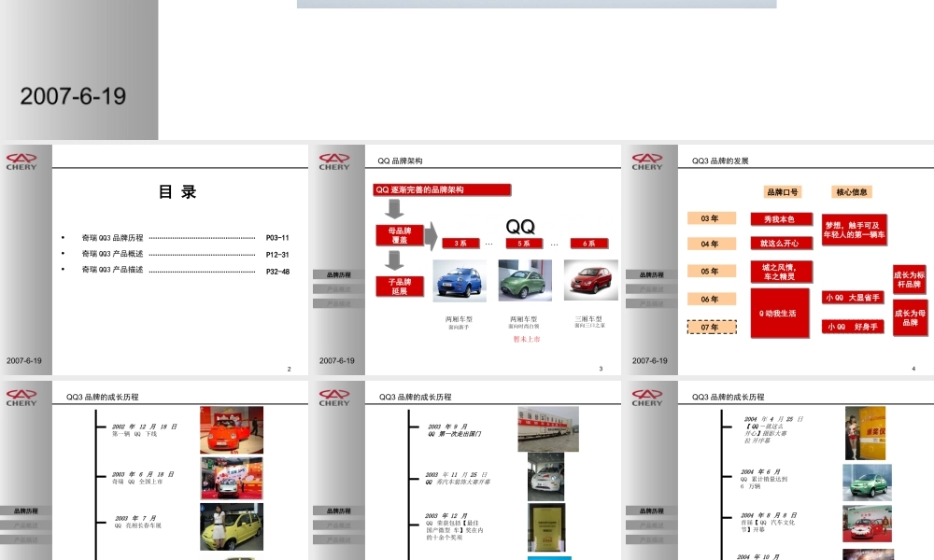
Task: Click the 奇瑞 QQ3 产品描述 contents entry
Action: [x=112, y=270]
